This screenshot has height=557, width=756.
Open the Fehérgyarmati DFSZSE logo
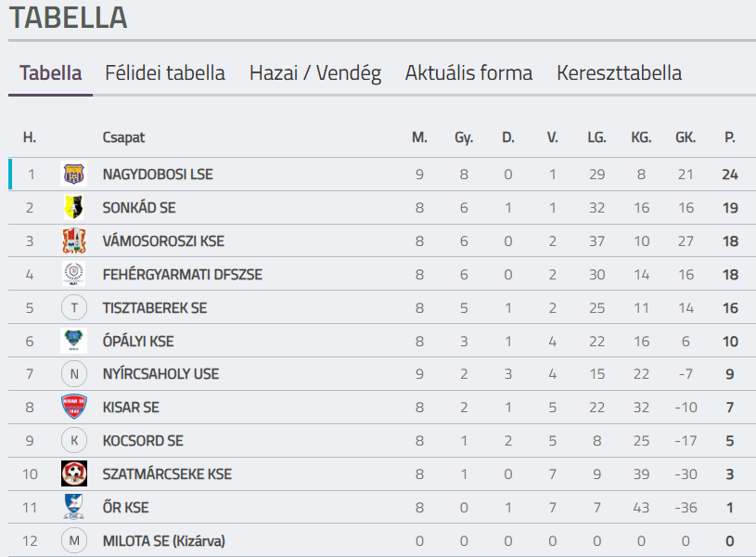point(73,274)
